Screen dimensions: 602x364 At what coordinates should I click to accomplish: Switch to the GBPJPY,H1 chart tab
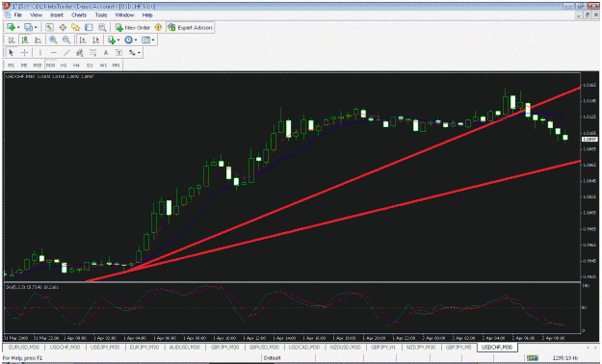383,348
